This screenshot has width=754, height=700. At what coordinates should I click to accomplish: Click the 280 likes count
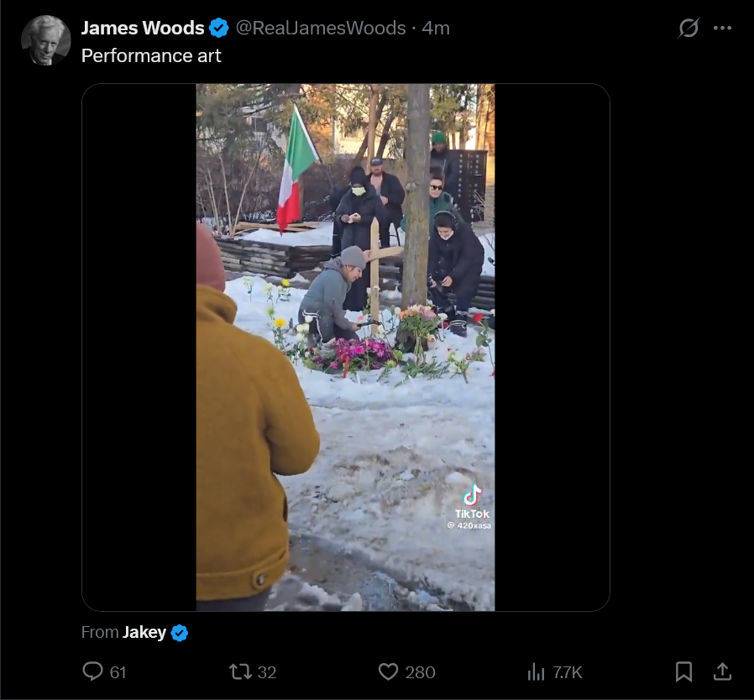pyautogui.click(x=420, y=672)
